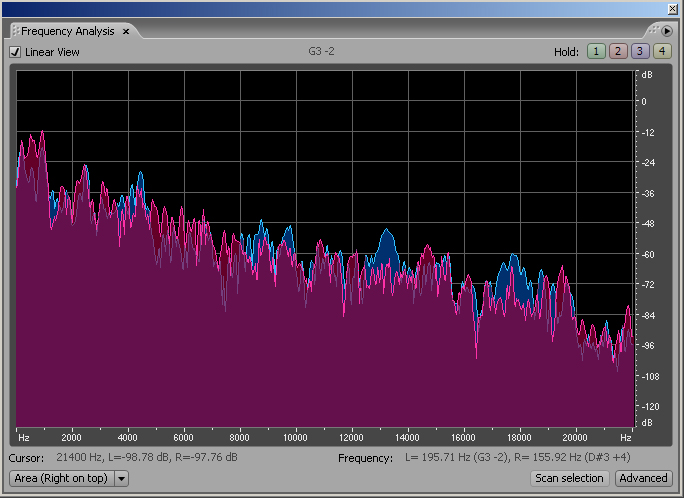This screenshot has width=684, height=498.
Task: Click the 16000 Hz axis label
Action: (463, 437)
